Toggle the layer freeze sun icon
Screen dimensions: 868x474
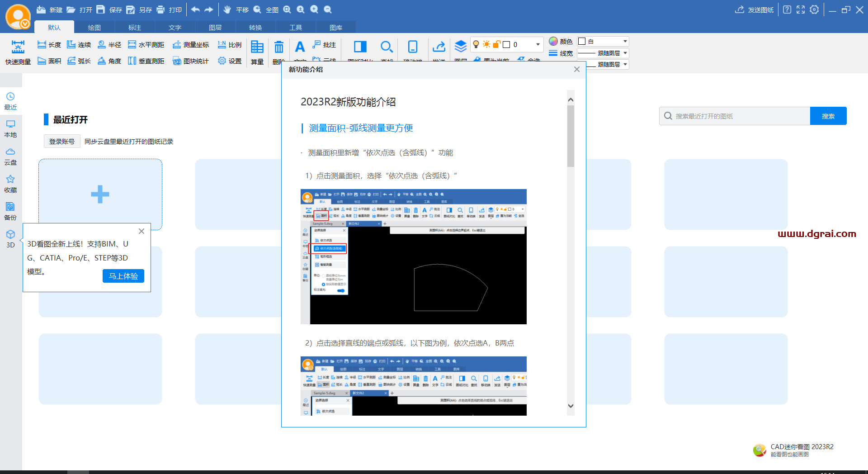point(486,44)
